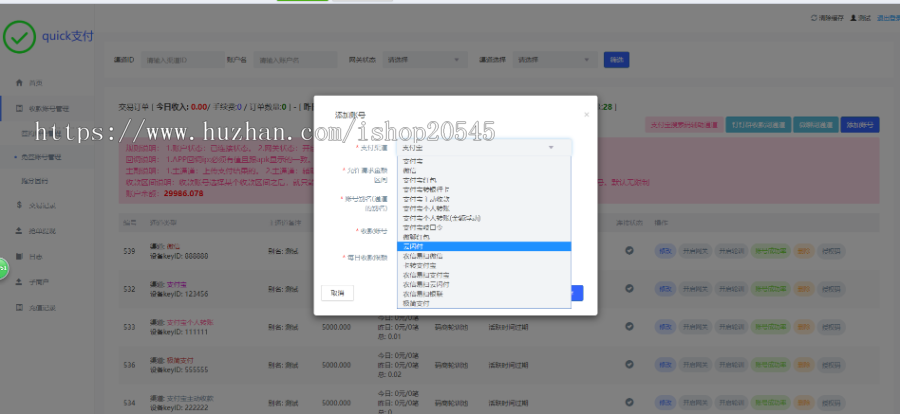Click 设备keyID: 123456 text

click(179, 293)
